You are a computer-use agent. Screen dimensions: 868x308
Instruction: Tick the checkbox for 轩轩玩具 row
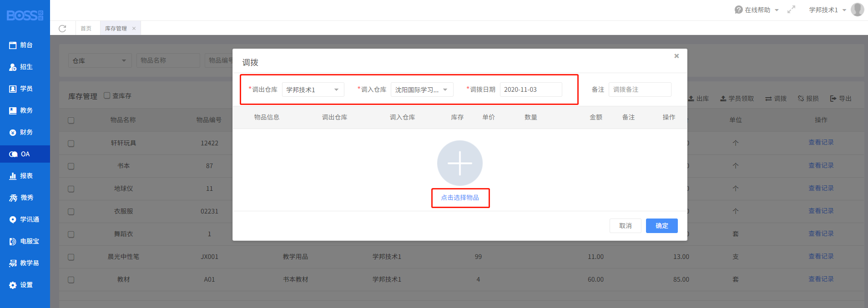coord(71,144)
